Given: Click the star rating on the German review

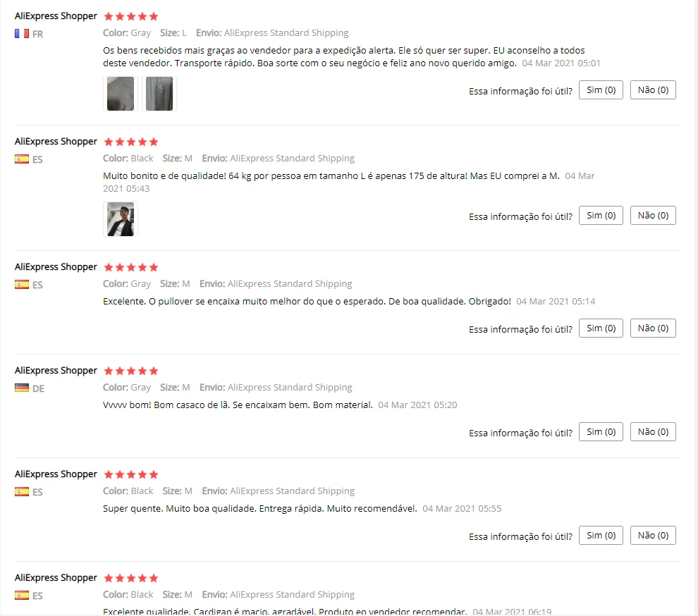Looking at the screenshot, I should (x=131, y=371).
